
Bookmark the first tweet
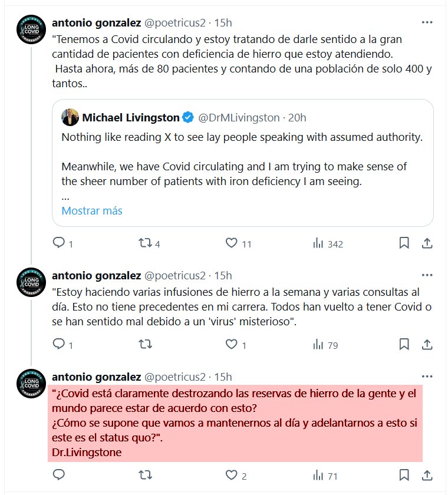(404, 243)
